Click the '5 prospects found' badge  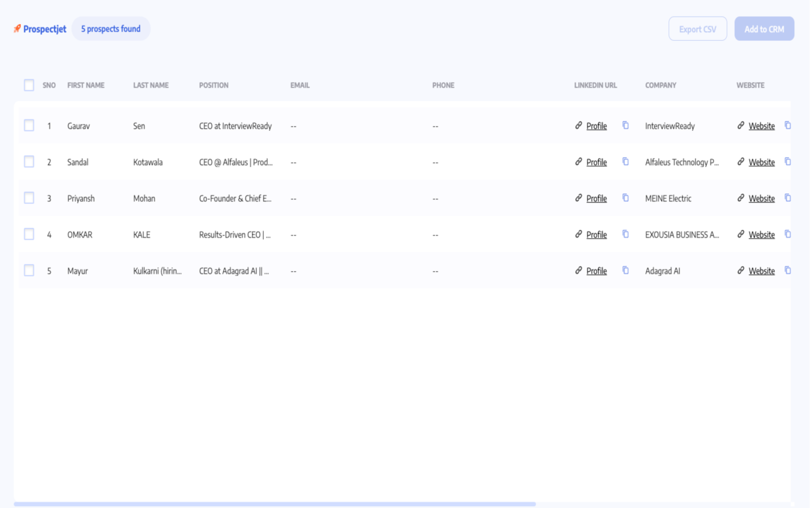click(111, 29)
